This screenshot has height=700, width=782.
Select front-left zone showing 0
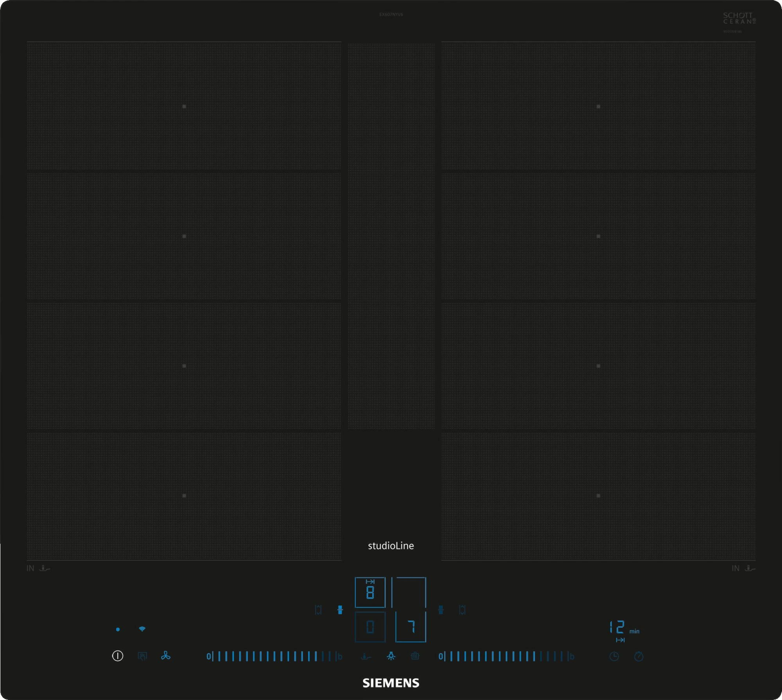click(x=370, y=627)
